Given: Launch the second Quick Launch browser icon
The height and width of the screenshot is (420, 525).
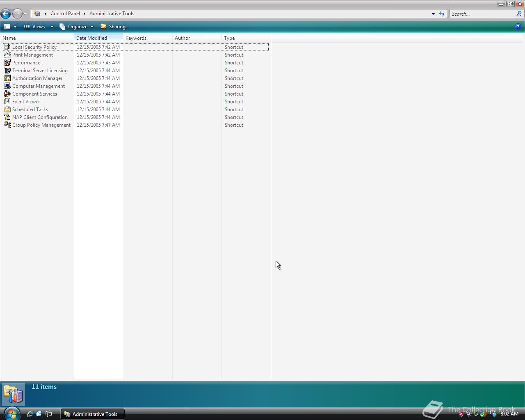Looking at the screenshot, I should [39, 414].
